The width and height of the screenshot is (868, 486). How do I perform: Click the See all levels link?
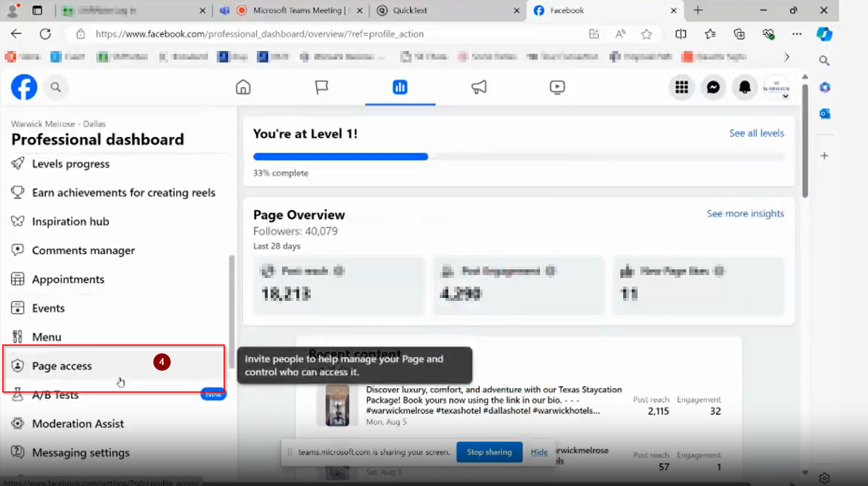click(756, 133)
